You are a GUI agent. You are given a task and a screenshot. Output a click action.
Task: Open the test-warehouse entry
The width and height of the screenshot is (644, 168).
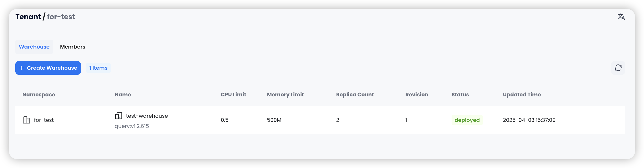pyautogui.click(x=147, y=116)
